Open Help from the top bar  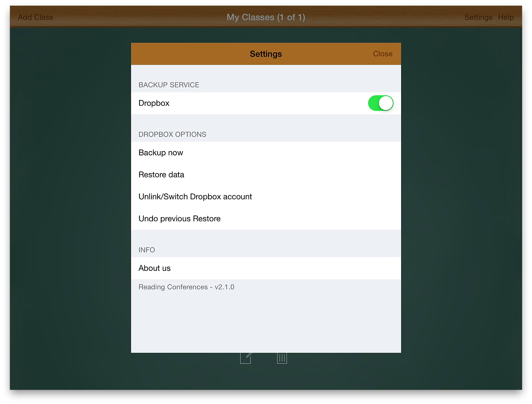pos(506,17)
